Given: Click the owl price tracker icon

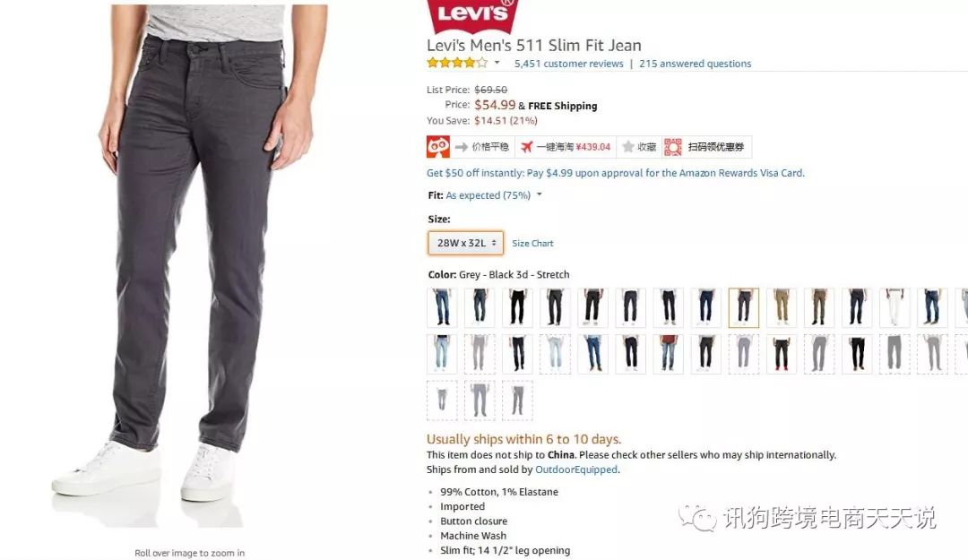Looking at the screenshot, I should [438, 147].
